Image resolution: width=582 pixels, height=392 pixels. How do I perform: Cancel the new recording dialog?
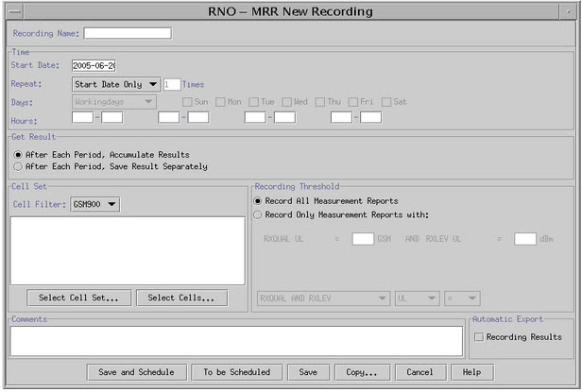tap(419, 372)
